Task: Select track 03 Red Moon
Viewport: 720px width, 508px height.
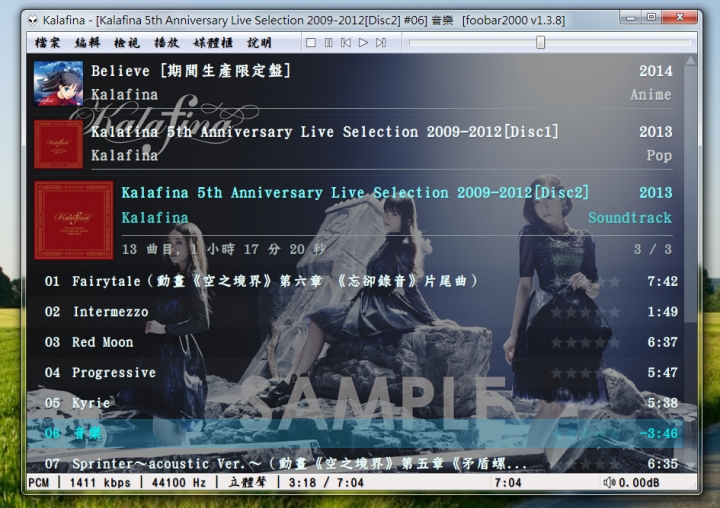Action: pos(354,342)
